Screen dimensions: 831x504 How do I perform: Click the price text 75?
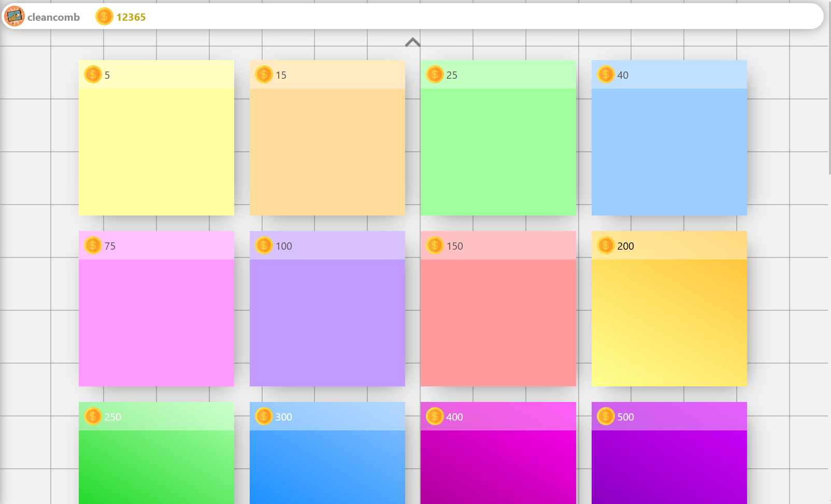(x=110, y=246)
